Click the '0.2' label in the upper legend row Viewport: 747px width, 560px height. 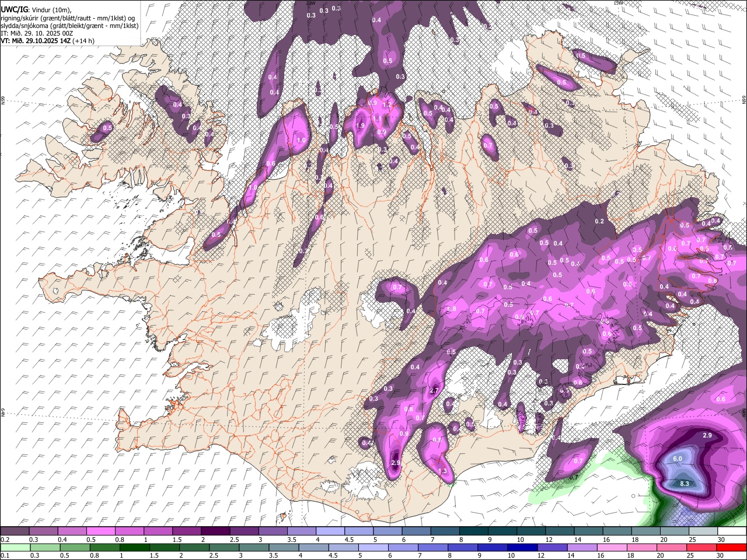click(5, 540)
